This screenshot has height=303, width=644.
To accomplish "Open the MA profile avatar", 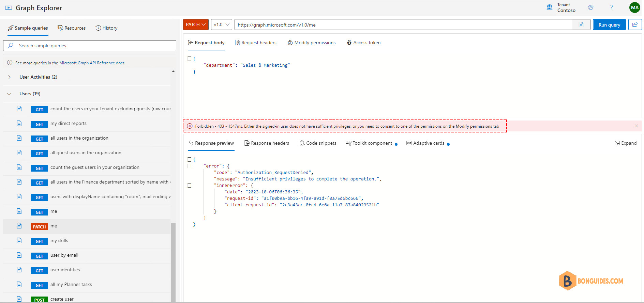I will 634,7.
